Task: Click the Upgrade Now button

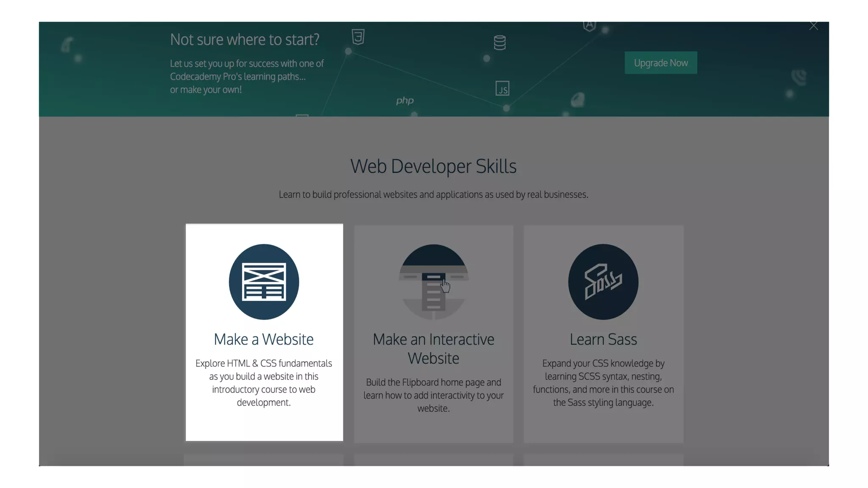Action: (x=660, y=63)
